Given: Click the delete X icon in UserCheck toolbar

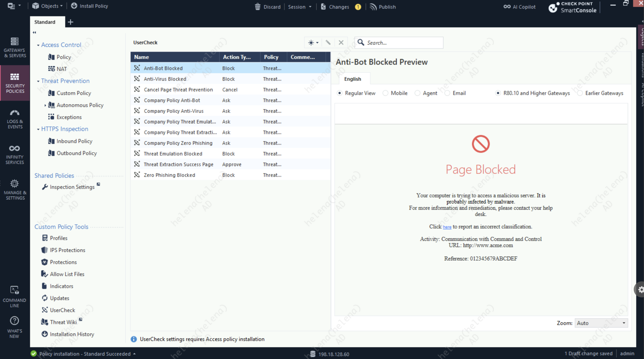Looking at the screenshot, I should (341, 42).
